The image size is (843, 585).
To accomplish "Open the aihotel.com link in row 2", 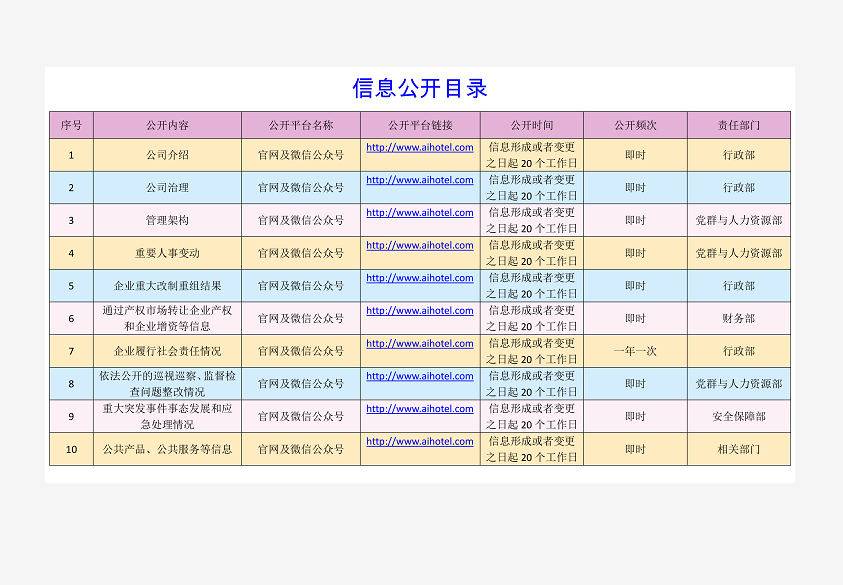I will click(x=420, y=180).
